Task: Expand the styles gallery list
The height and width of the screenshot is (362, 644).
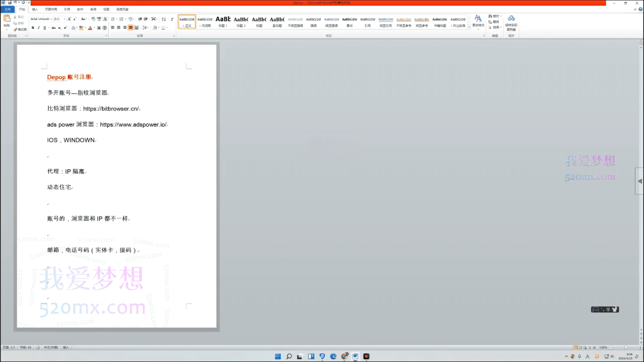Action: (x=468, y=27)
